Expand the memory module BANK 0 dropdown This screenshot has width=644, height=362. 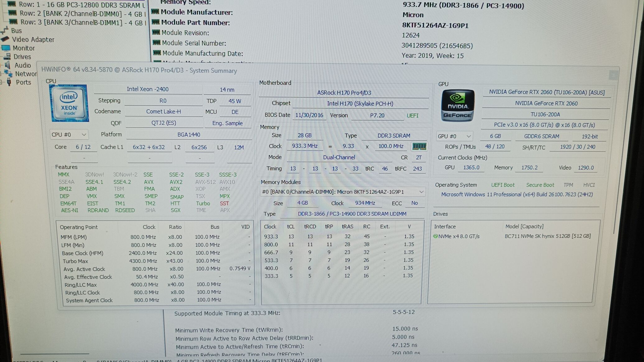343,192
